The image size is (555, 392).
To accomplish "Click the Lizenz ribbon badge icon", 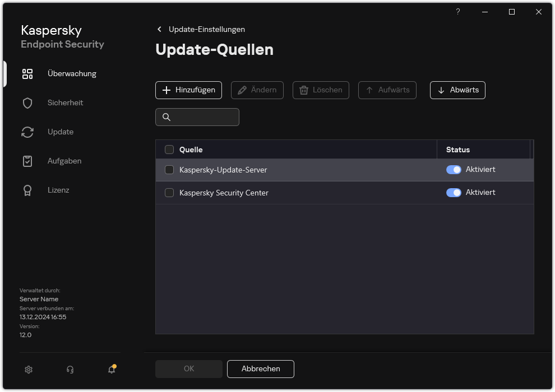I will point(27,190).
